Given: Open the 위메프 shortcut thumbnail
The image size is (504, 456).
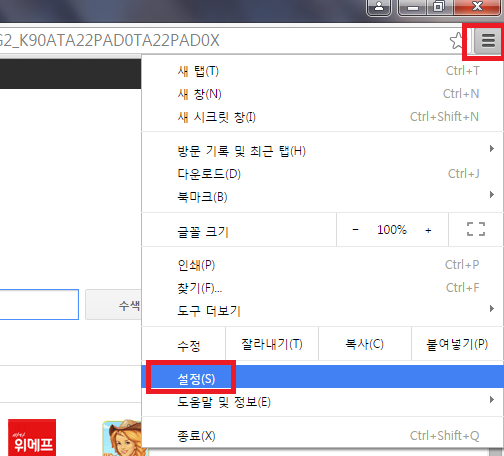Looking at the screenshot, I should [x=32, y=437].
